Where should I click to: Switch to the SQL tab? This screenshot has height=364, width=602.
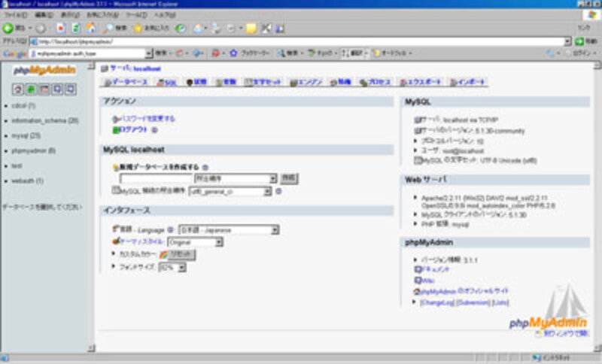pyautogui.click(x=167, y=82)
